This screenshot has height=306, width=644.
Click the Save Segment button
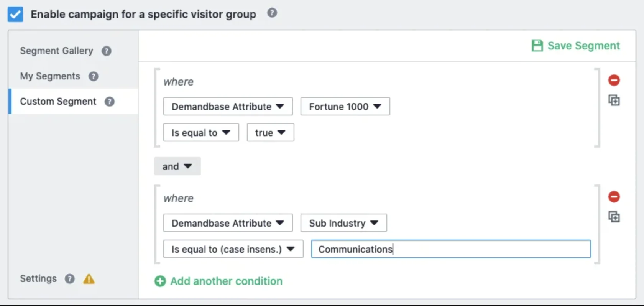(576, 46)
